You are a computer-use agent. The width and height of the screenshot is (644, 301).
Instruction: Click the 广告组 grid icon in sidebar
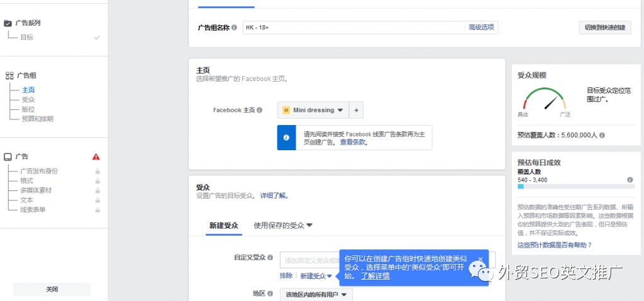click(9, 75)
